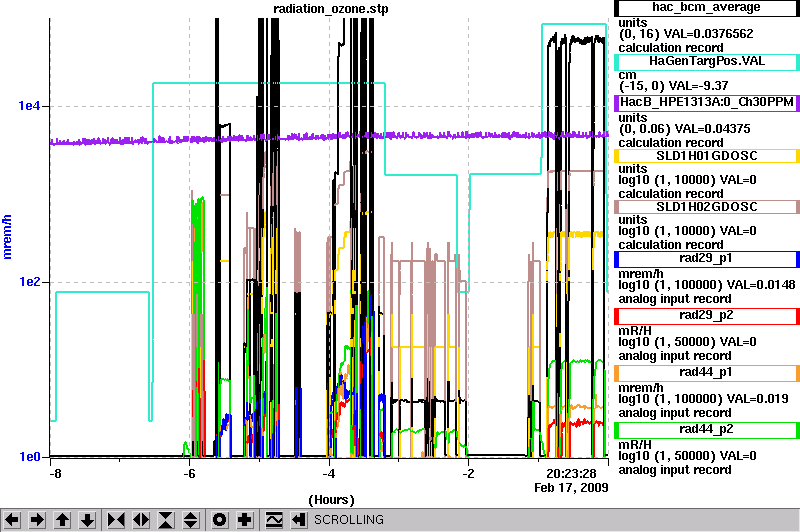The image size is (800, 532).
Task: Click the -8 hour x-axis tick label
Action: click(x=55, y=473)
